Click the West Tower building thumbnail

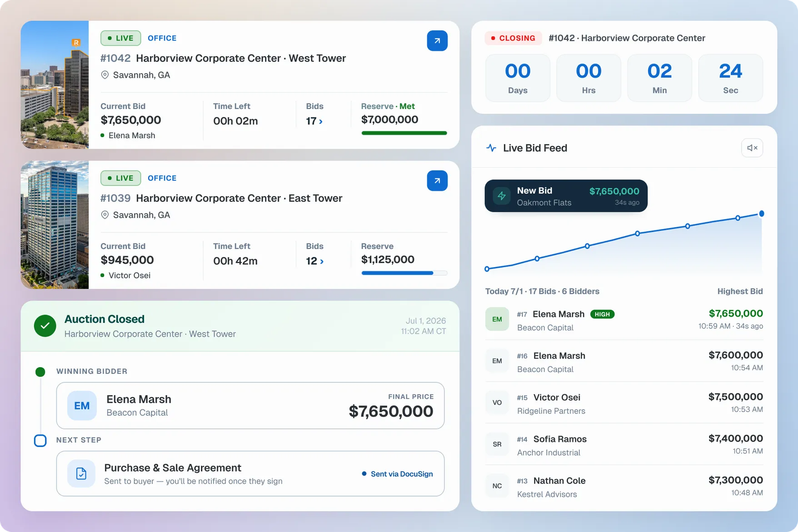click(x=55, y=85)
